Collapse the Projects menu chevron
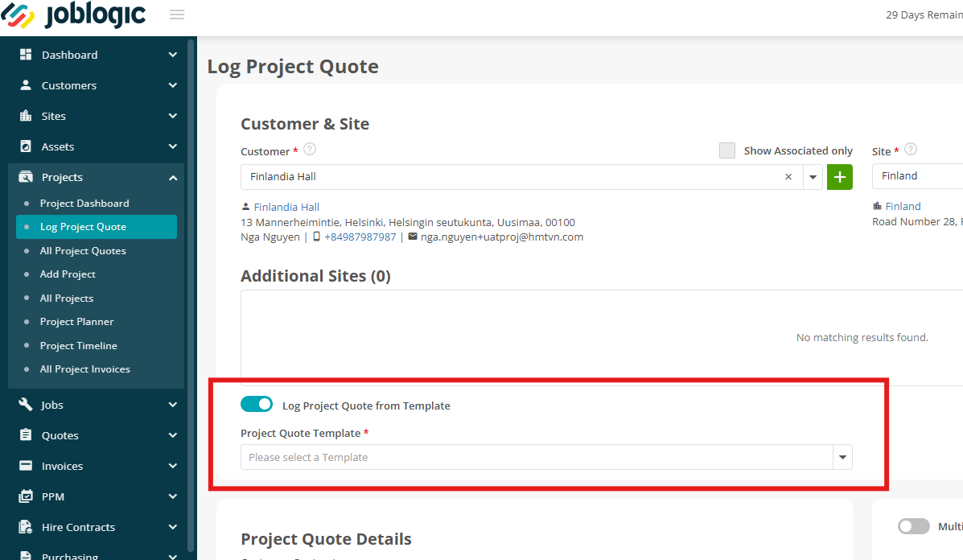This screenshot has height=560, width=963. [x=173, y=178]
